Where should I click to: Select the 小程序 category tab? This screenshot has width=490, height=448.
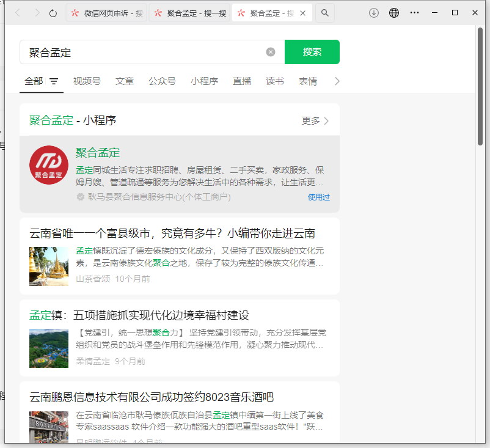205,81
